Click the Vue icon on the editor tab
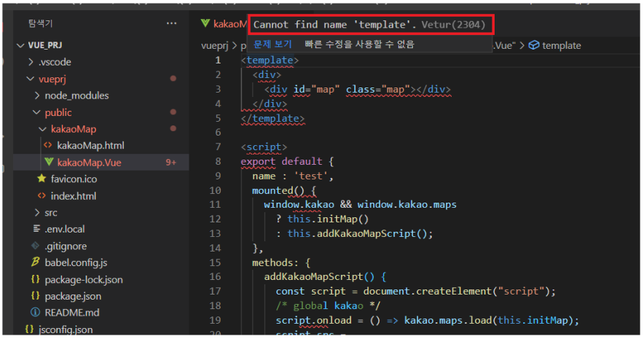The image size is (644, 339). [x=205, y=23]
